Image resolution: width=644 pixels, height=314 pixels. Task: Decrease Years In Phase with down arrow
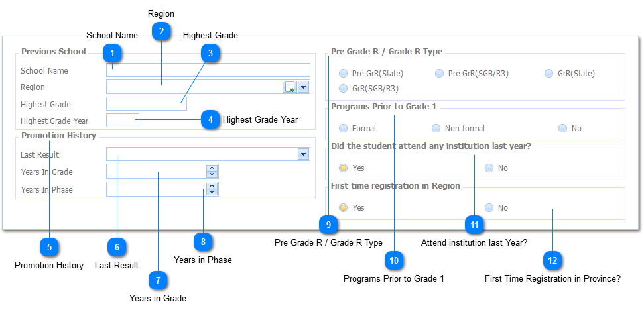pos(212,193)
